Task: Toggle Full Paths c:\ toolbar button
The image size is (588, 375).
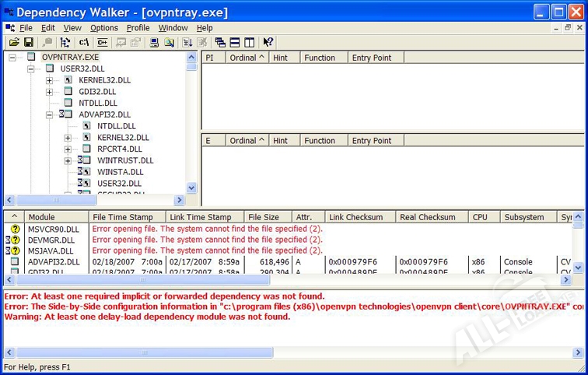Action: (x=84, y=42)
